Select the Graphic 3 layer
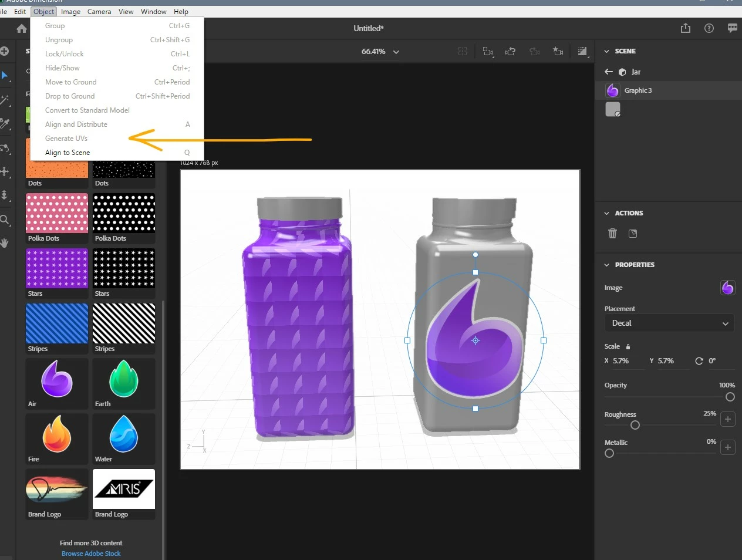742x560 pixels. tap(669, 90)
